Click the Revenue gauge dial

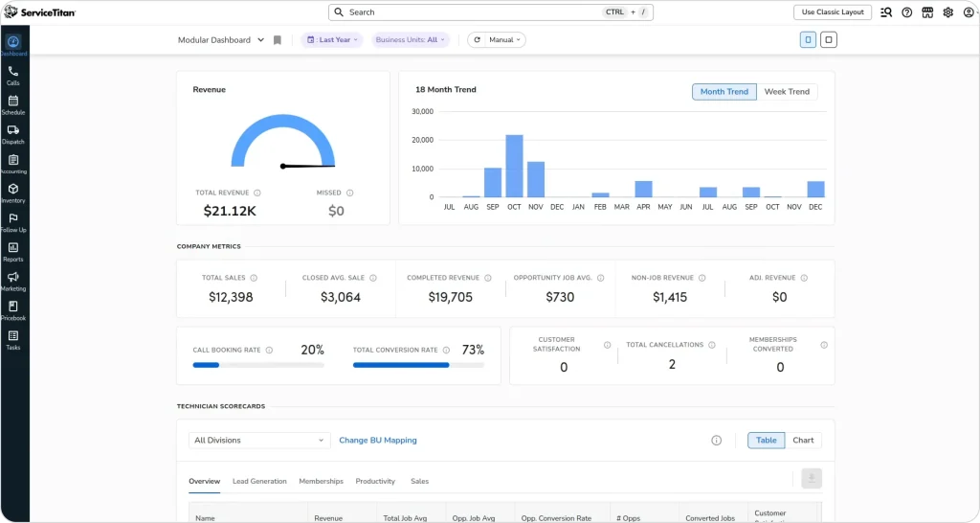pos(283,142)
